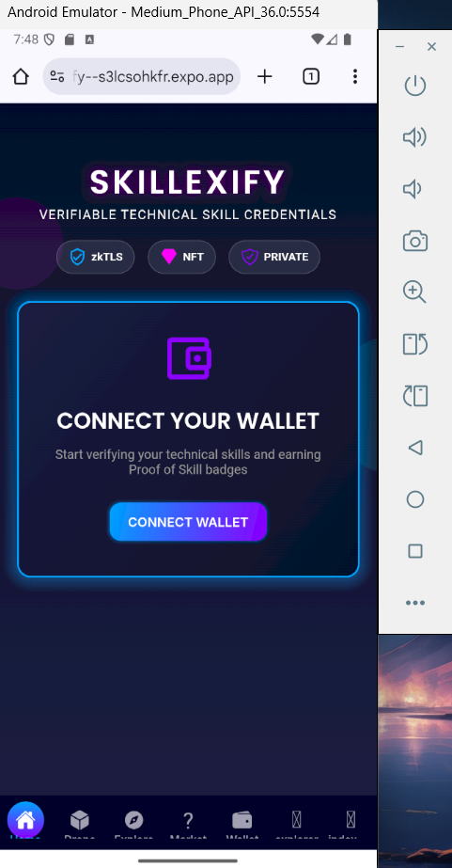This screenshot has height=868, width=452.
Task: Click the expo.app URL address bar
Action: (142, 76)
